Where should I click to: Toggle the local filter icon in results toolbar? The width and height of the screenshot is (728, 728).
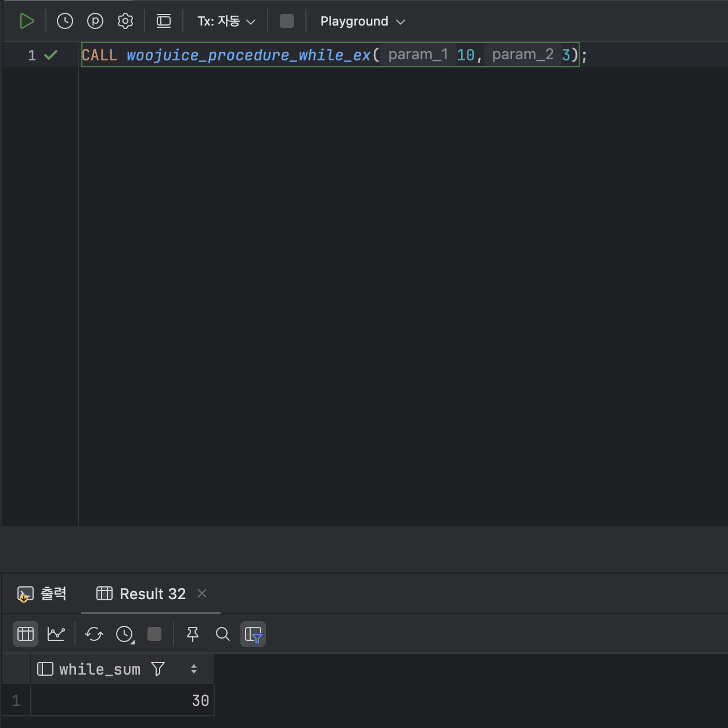point(253,634)
